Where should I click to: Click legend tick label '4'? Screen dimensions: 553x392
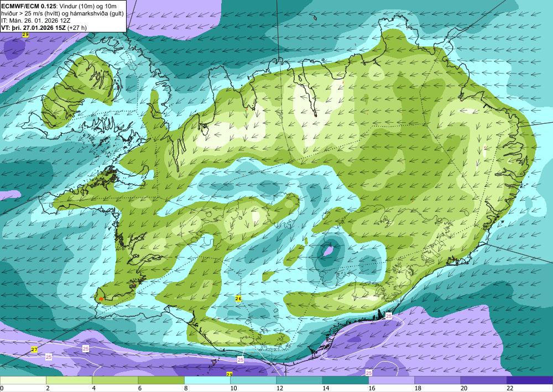[93, 388]
